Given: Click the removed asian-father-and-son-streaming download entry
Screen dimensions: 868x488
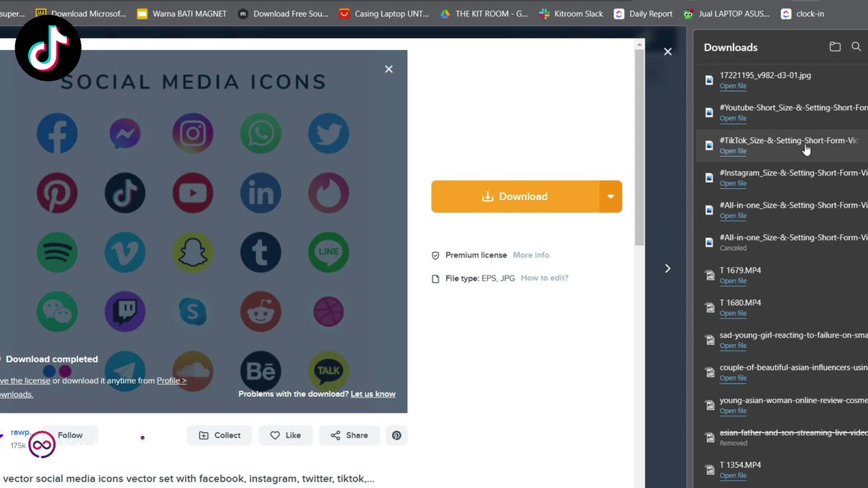Looking at the screenshot, I should click(782, 437).
